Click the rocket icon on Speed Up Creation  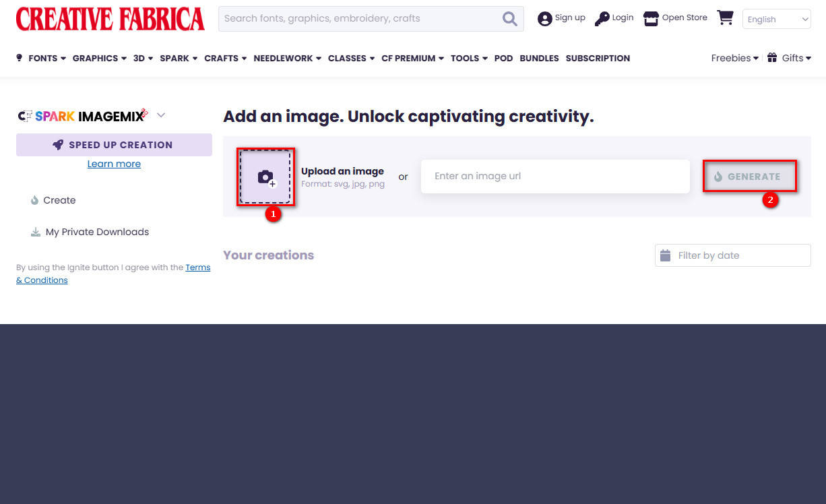click(x=58, y=145)
